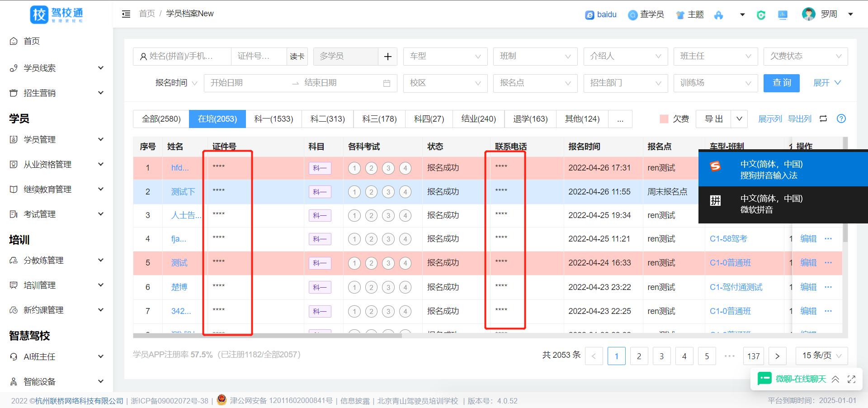Image resolution: width=868 pixels, height=408 pixels.
Task: Switch to 科一(1533) tab
Action: point(274,119)
